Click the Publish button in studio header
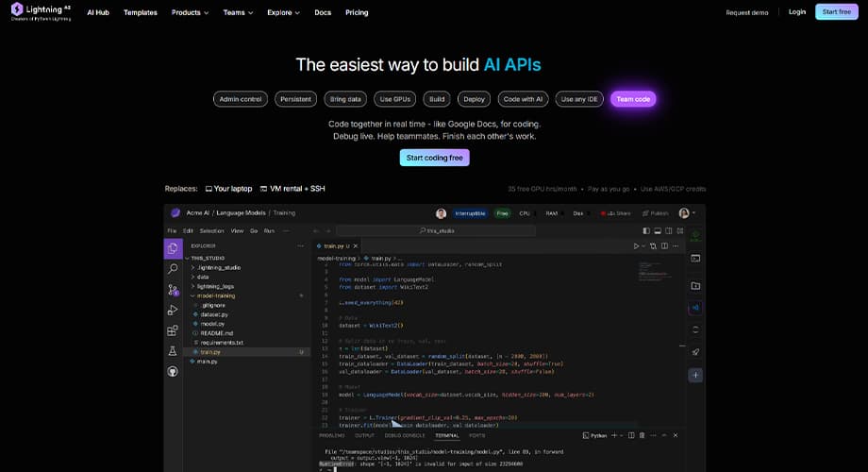Image resolution: width=868 pixels, height=472 pixels. click(656, 213)
